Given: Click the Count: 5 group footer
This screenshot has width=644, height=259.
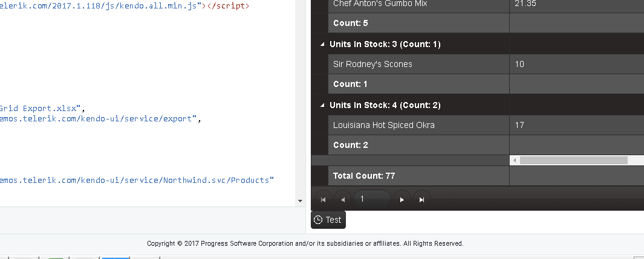Looking at the screenshot, I should (351, 24).
